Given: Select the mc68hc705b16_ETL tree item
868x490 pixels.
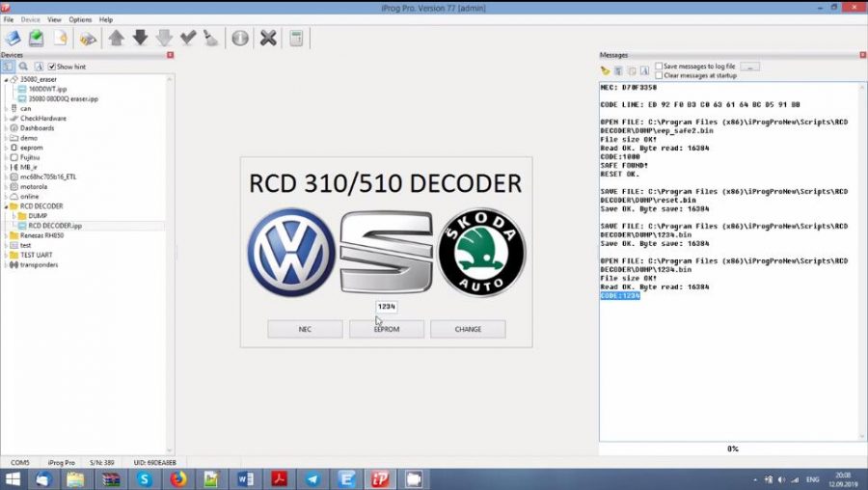Looking at the screenshot, I should (48, 177).
